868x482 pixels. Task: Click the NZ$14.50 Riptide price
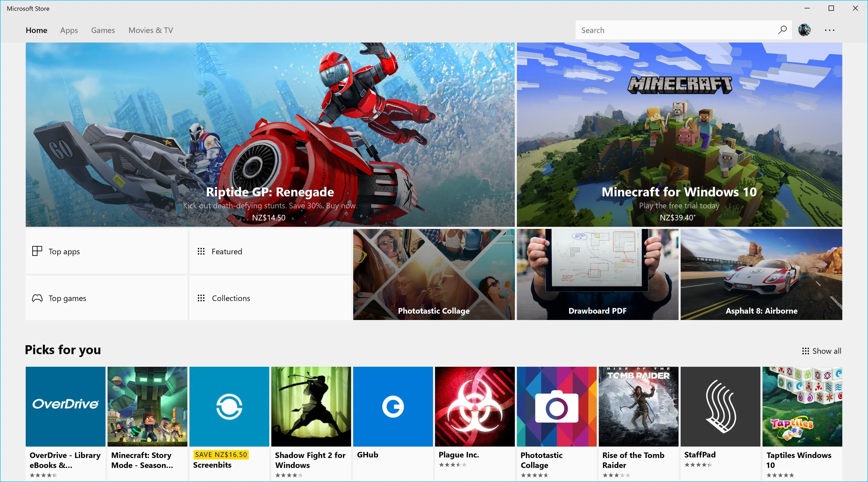click(x=268, y=218)
